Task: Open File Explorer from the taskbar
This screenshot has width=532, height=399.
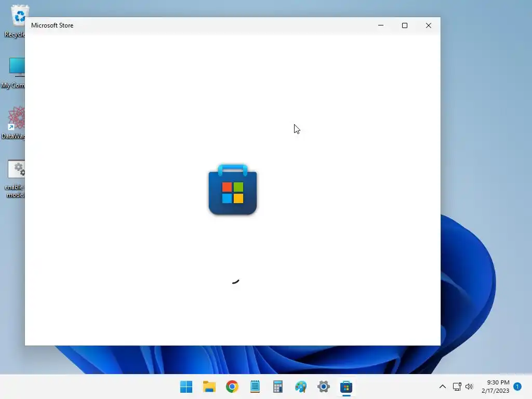Action: [x=209, y=387]
